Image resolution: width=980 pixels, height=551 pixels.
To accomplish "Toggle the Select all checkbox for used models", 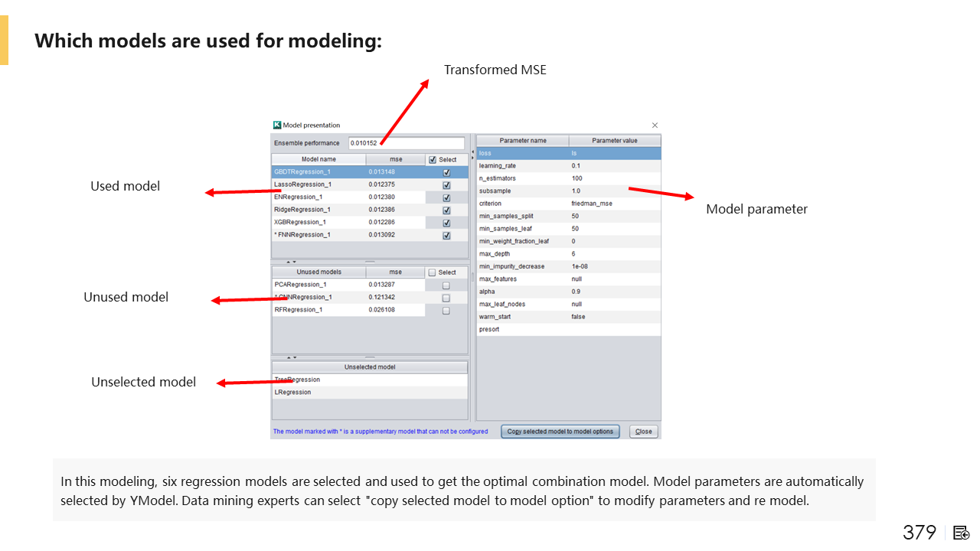I will click(x=433, y=160).
